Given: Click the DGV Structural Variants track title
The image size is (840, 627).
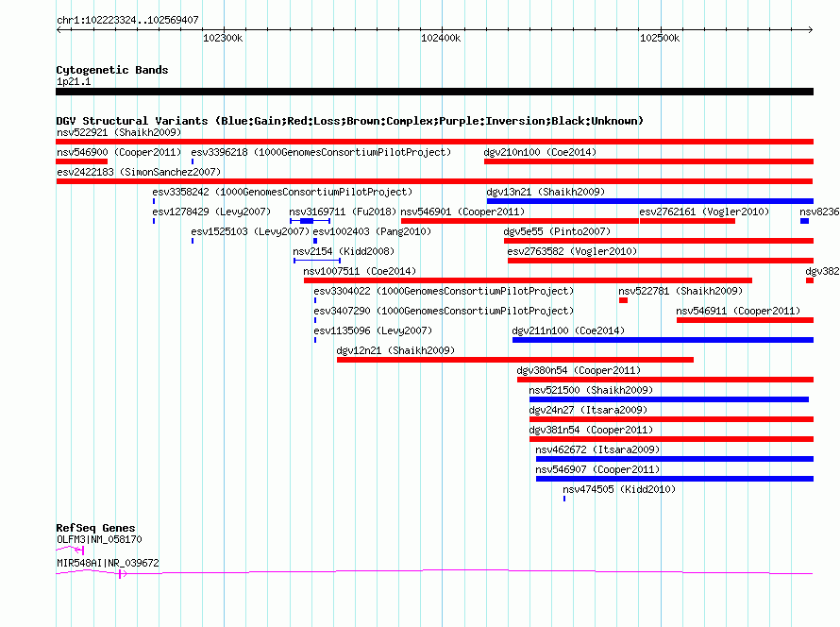Looking at the screenshot, I should coord(350,121).
